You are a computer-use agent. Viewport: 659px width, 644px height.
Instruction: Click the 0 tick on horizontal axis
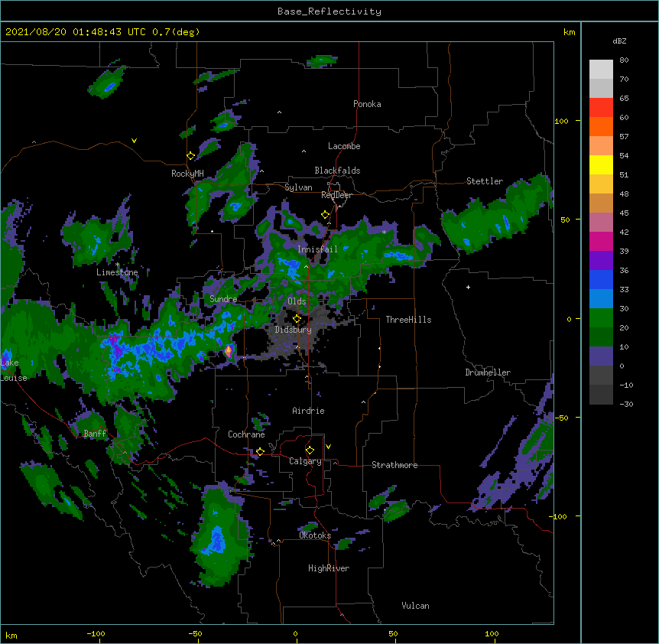point(295,633)
